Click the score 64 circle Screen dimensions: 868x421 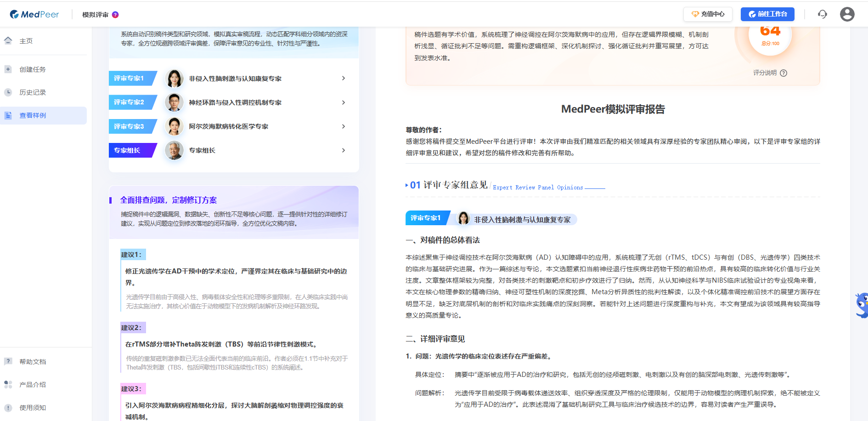[x=770, y=35]
